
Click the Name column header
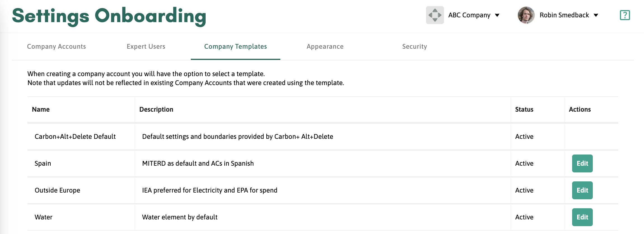point(41,109)
